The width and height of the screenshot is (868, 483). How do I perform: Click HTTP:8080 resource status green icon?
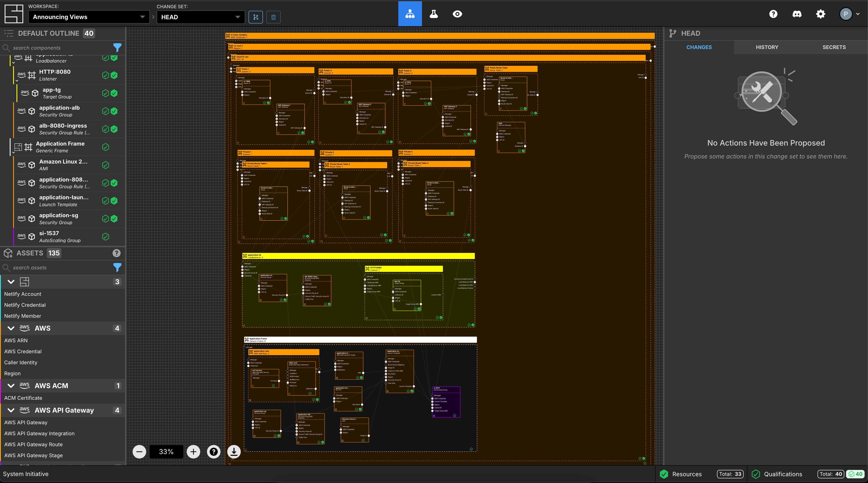(x=114, y=75)
